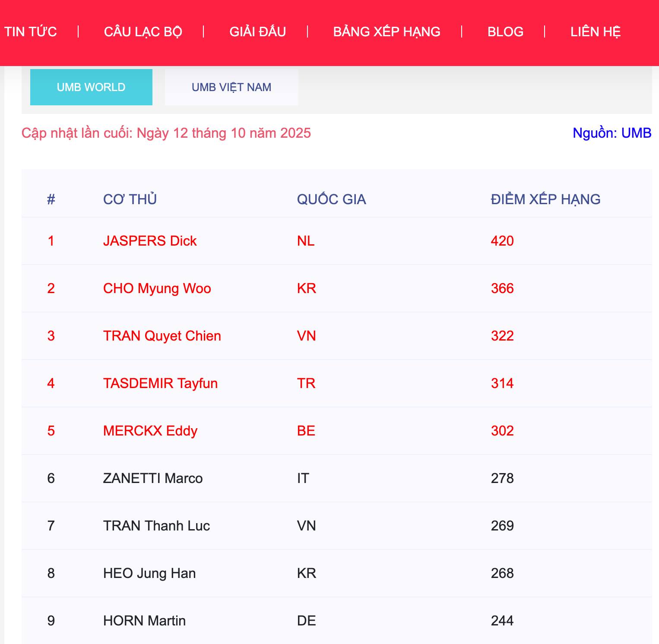Open the Nguồn: UMB source link

(x=611, y=133)
